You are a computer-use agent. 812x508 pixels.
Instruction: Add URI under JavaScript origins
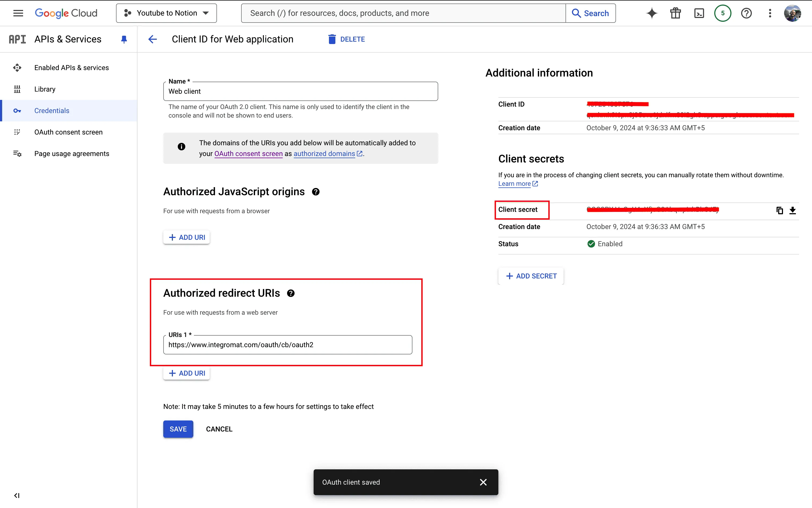coord(186,237)
